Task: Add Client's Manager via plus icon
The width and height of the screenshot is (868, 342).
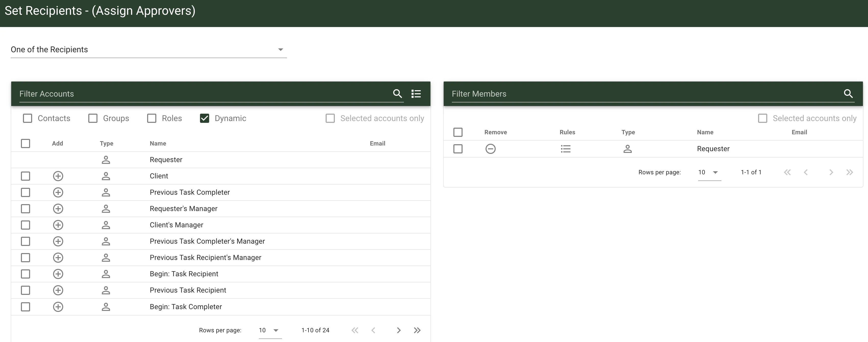Action: click(x=58, y=225)
